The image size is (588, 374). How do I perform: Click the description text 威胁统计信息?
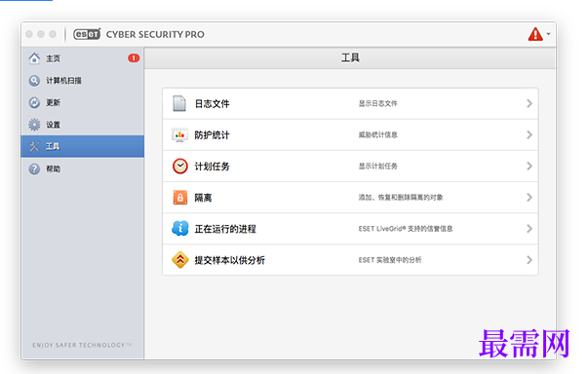pos(377,134)
